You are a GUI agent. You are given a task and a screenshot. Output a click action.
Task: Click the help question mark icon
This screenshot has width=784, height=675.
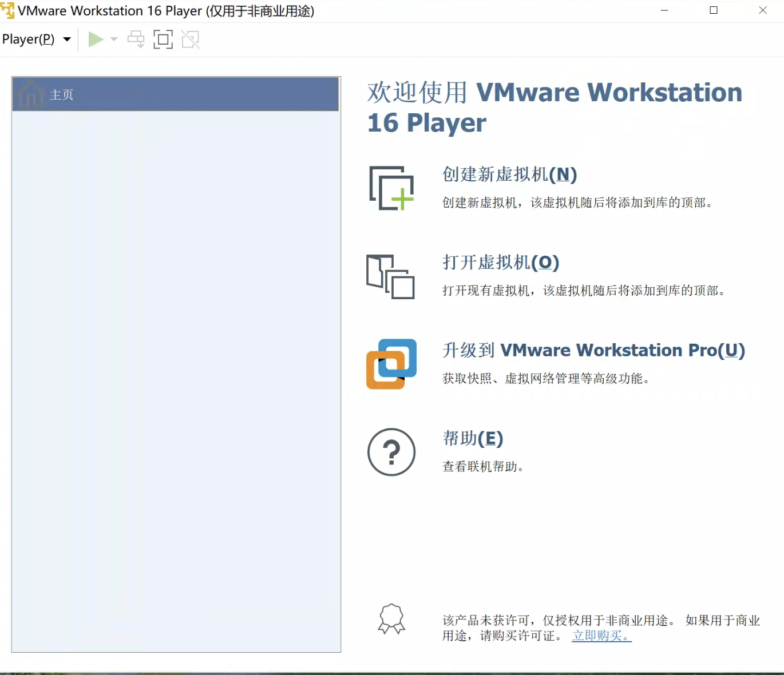391,452
